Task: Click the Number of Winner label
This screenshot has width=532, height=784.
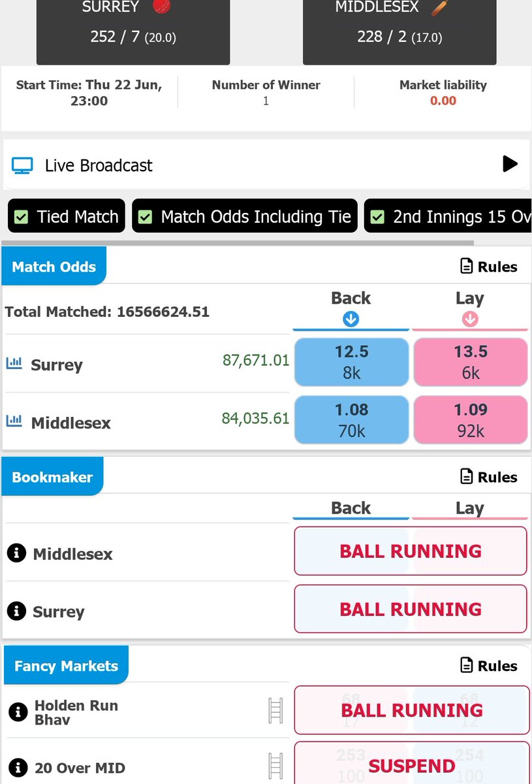Action: 266,85
